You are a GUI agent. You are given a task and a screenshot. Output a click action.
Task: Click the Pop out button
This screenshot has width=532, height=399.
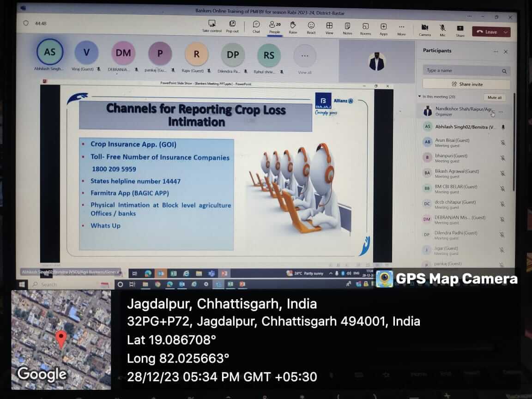click(232, 24)
